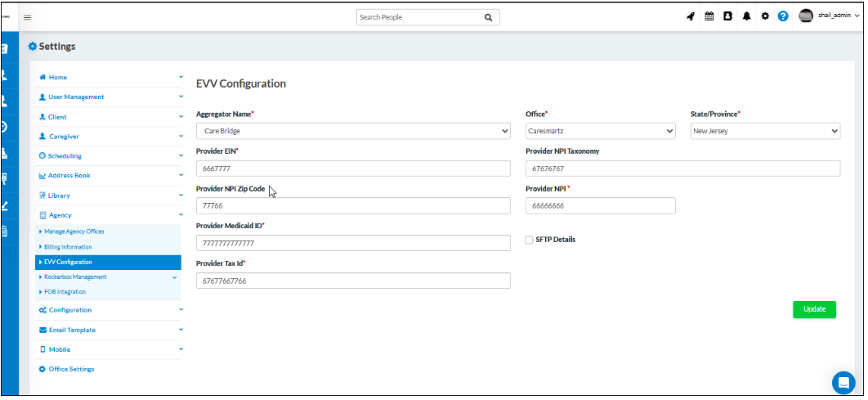Open the Office dropdown
The height and width of the screenshot is (400, 868).
(x=601, y=131)
